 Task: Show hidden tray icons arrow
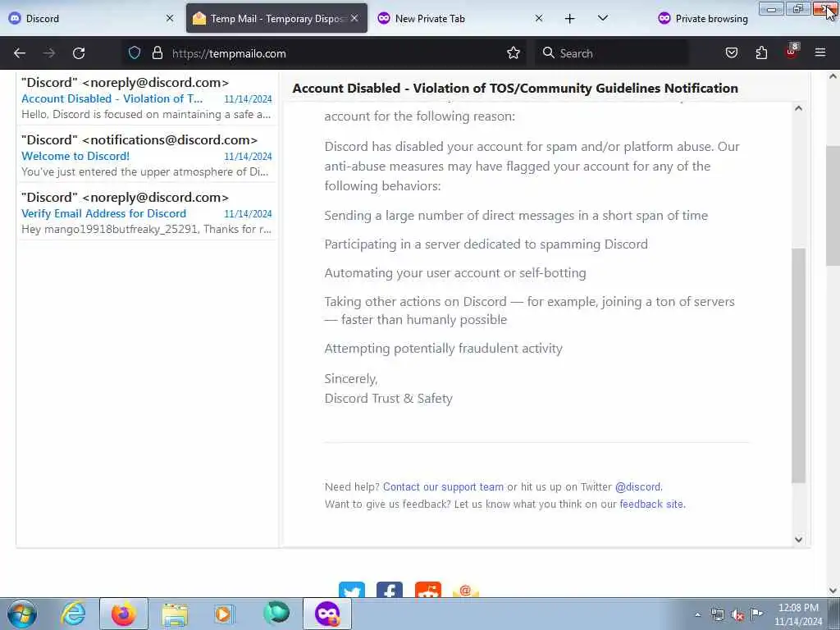tap(697, 614)
